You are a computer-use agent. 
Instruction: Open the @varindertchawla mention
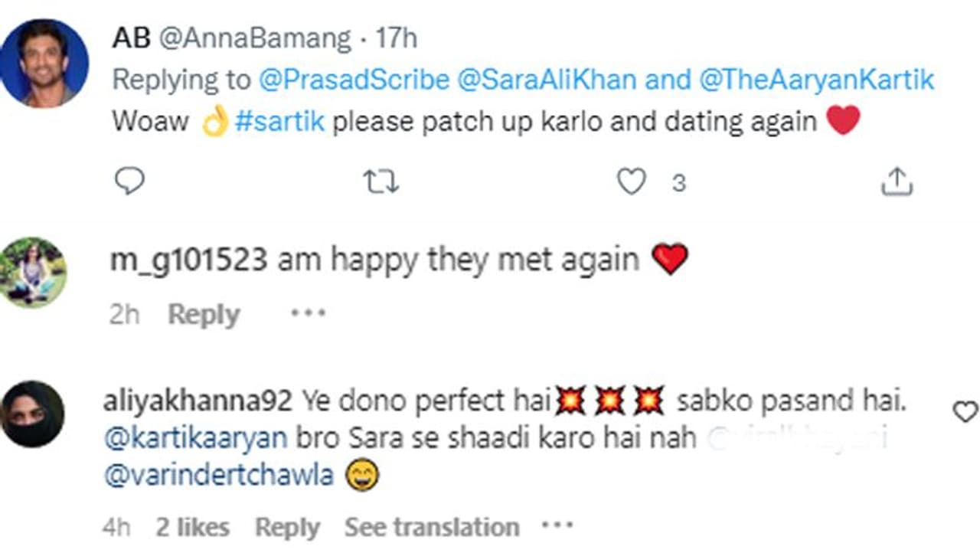point(218,476)
